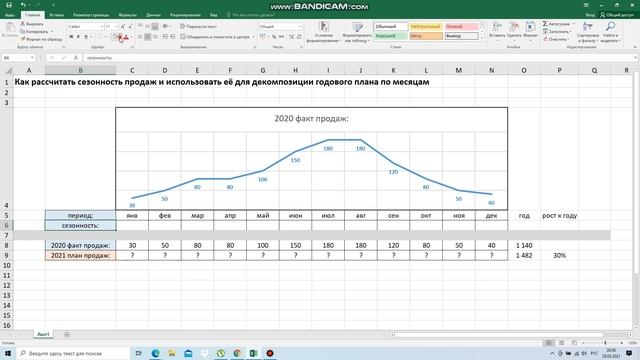Screen dimensions: 640x360
Task: Select cell with 2021 план продаж label
Action: [x=80, y=256]
